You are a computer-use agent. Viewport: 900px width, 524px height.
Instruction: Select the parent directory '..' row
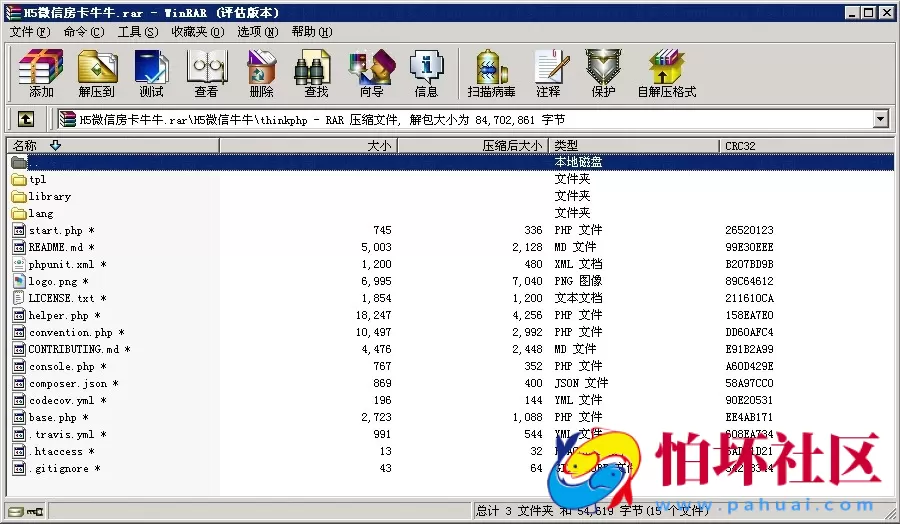click(x=450, y=162)
